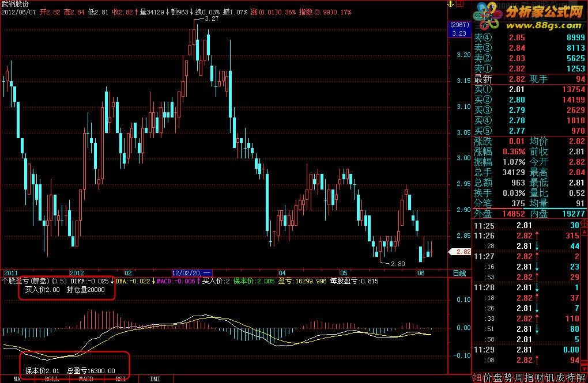
Task: Click the colorful flower logo of 分析家公式网
Action: tap(487, 16)
